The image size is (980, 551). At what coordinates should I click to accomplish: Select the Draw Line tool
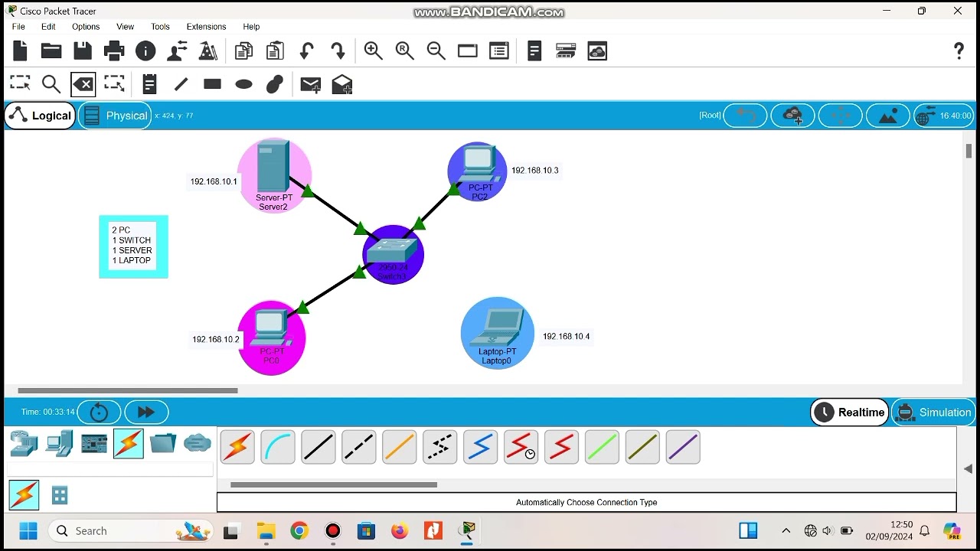(x=181, y=84)
